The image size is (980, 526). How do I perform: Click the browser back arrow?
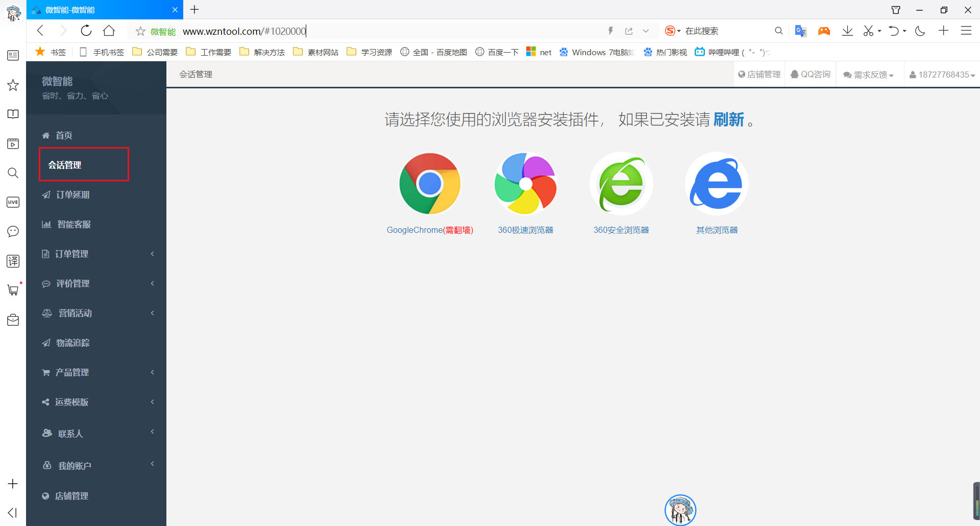point(41,31)
